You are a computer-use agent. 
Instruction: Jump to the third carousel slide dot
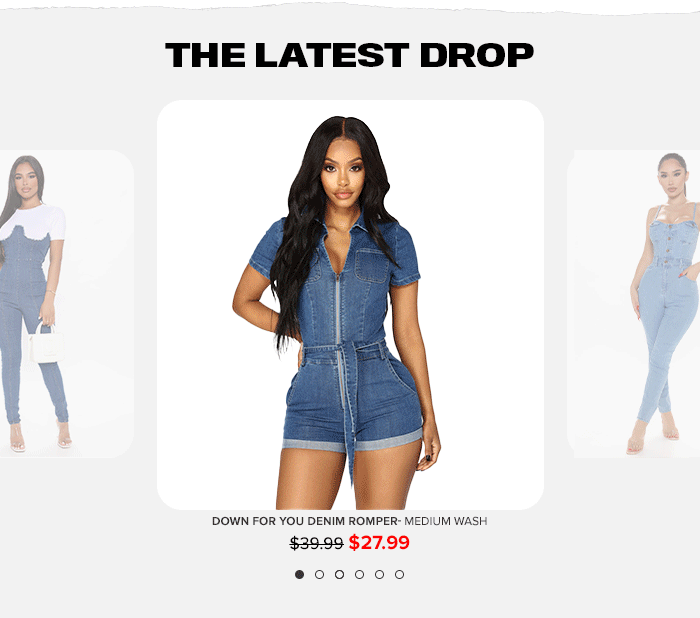[339, 574]
